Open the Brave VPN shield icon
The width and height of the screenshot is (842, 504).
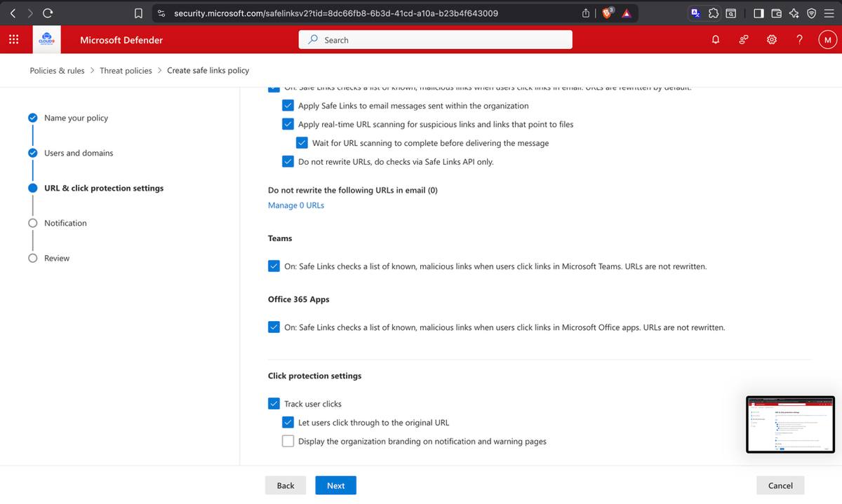[811, 13]
